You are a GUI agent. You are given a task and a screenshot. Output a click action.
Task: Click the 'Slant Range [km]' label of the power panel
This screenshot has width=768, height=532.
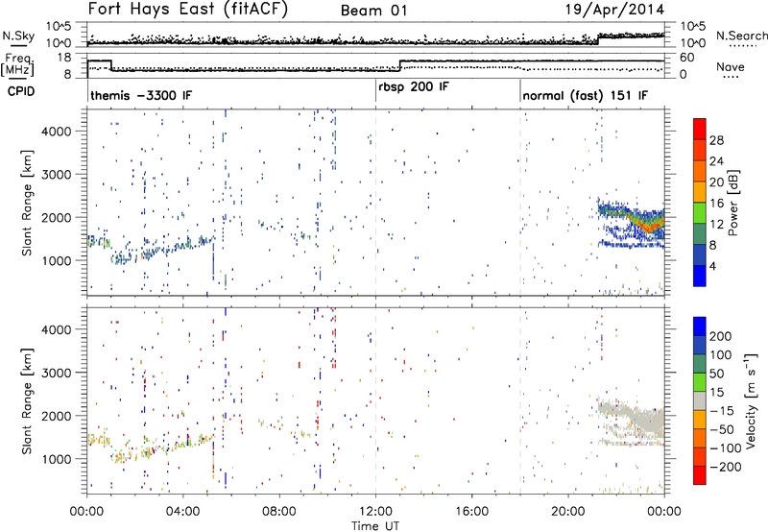click(x=27, y=203)
